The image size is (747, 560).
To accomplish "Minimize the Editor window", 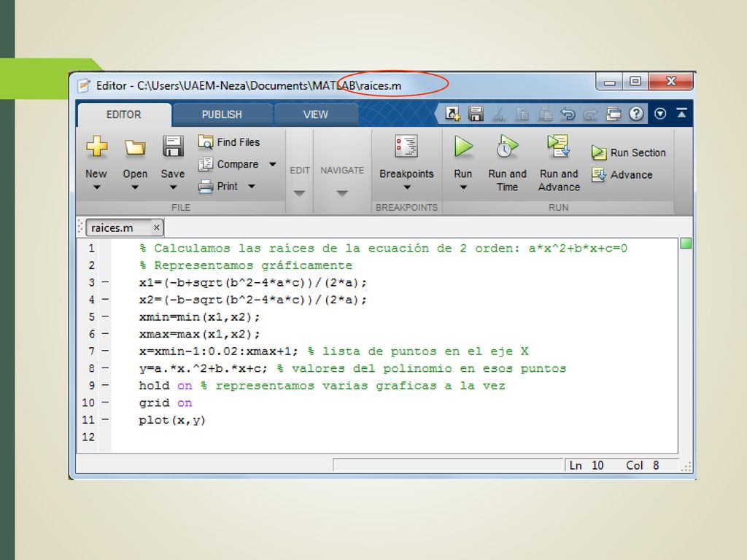I will click(609, 82).
